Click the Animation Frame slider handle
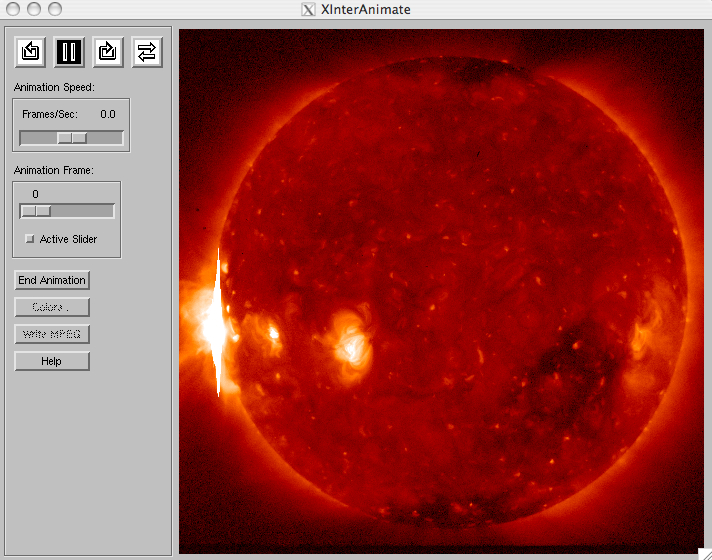712x560 pixels. [x=36, y=211]
